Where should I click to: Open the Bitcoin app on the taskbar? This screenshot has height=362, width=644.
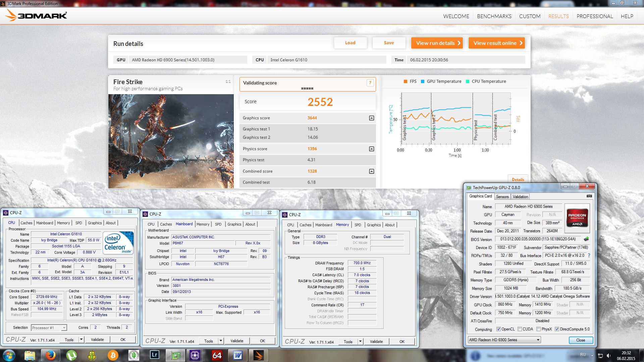(113, 355)
